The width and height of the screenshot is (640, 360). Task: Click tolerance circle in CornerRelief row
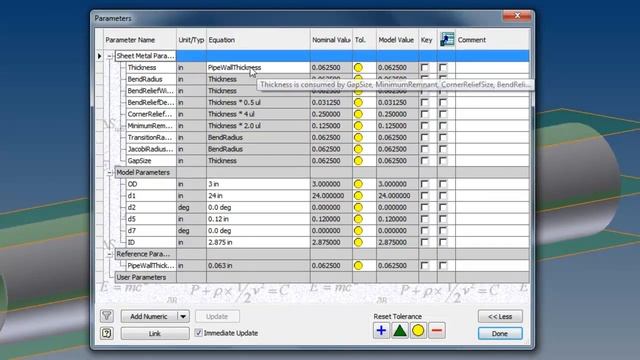point(358,114)
